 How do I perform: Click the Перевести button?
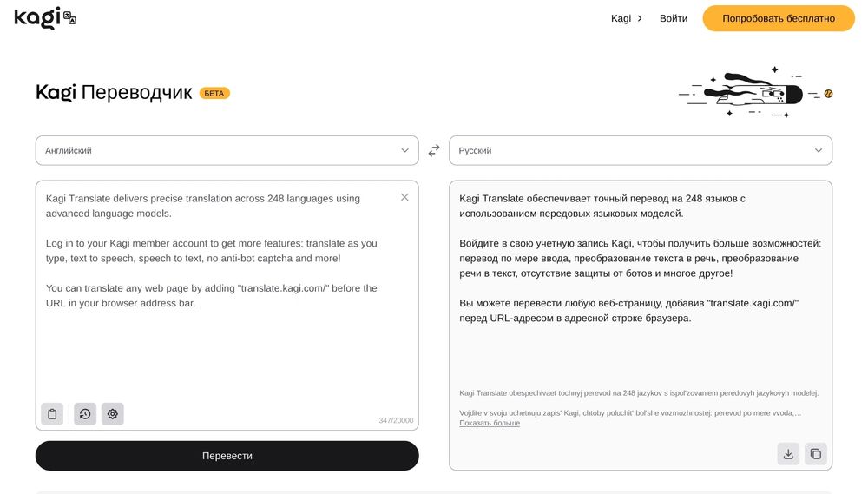227,456
